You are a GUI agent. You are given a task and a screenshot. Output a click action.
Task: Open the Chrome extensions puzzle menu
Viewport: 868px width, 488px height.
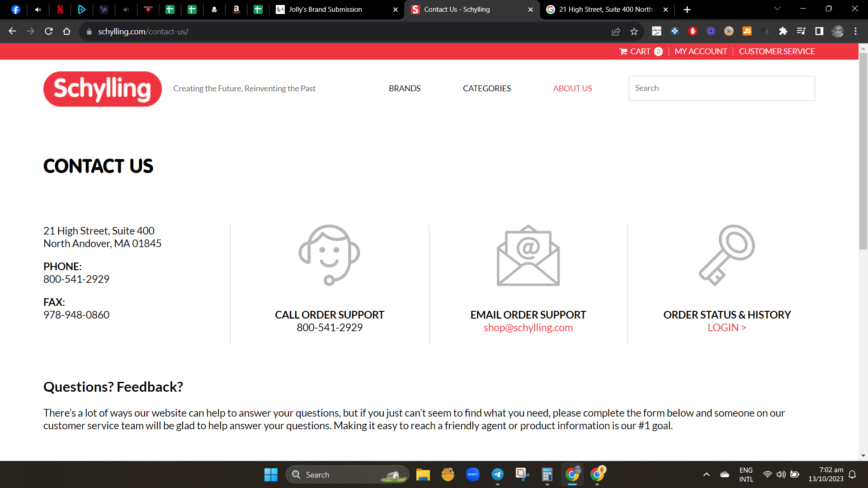783,31
